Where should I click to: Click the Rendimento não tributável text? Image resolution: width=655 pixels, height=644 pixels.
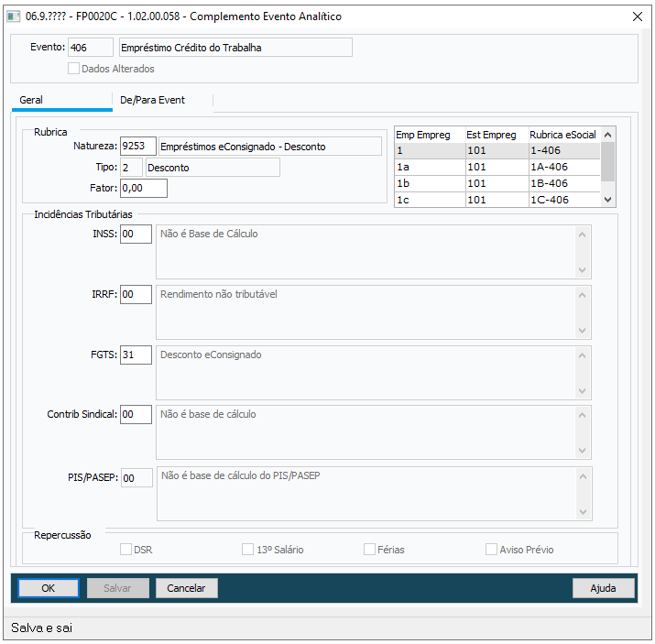(x=218, y=294)
